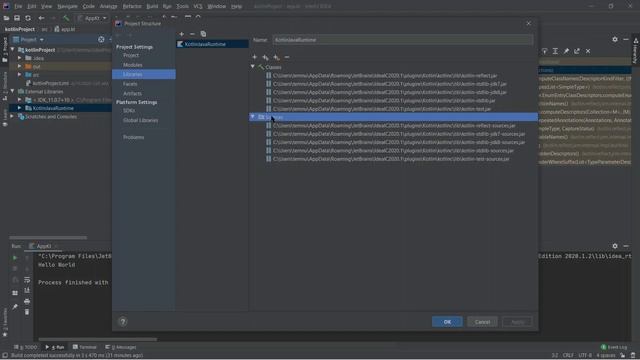Open the Messages tool window tab
The width and height of the screenshot is (640, 360).
[x=121, y=347]
